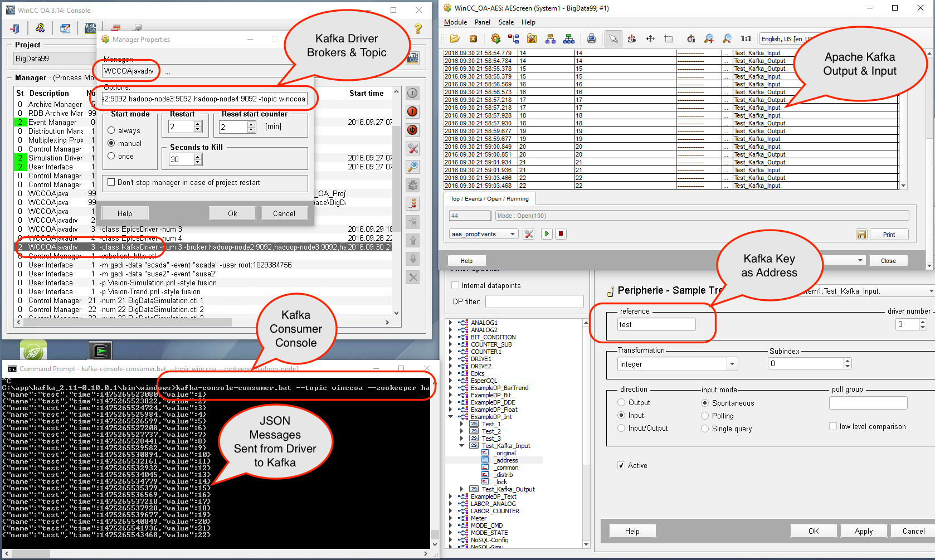This screenshot has height=560, width=935.
Task: Click the Print button in AEScreen
Action: (889, 235)
